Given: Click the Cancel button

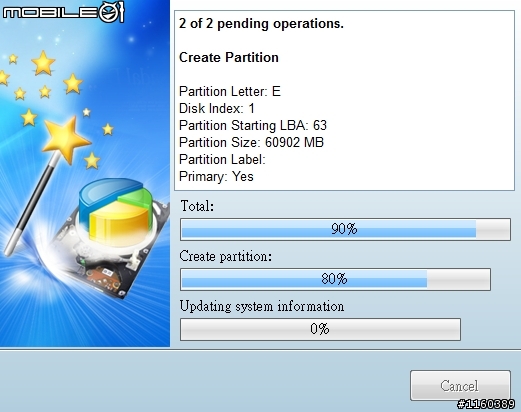Looking at the screenshot, I should [460, 385].
